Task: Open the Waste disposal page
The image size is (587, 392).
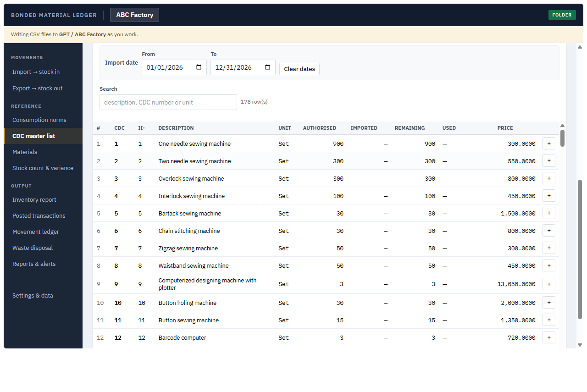Action: (x=33, y=248)
